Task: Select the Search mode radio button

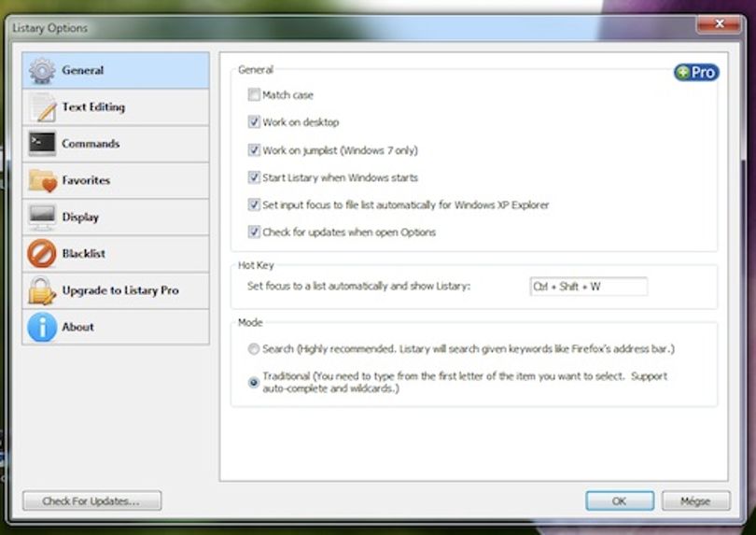Action: click(254, 349)
